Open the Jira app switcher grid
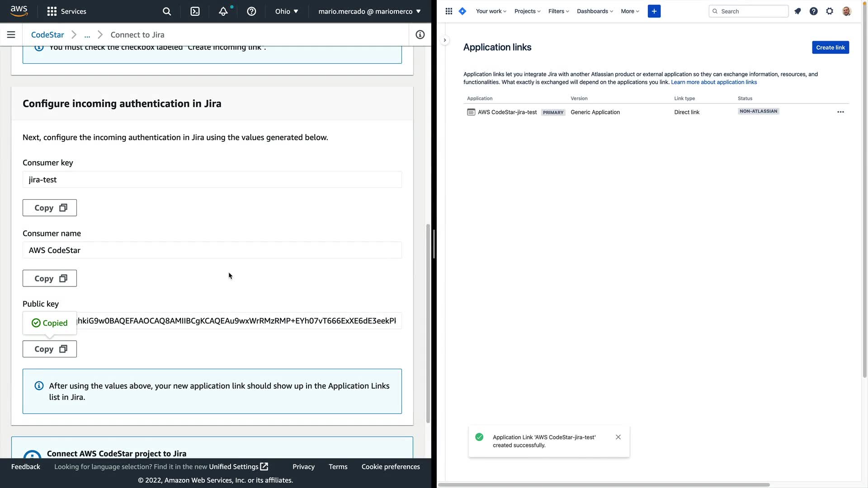 click(448, 11)
